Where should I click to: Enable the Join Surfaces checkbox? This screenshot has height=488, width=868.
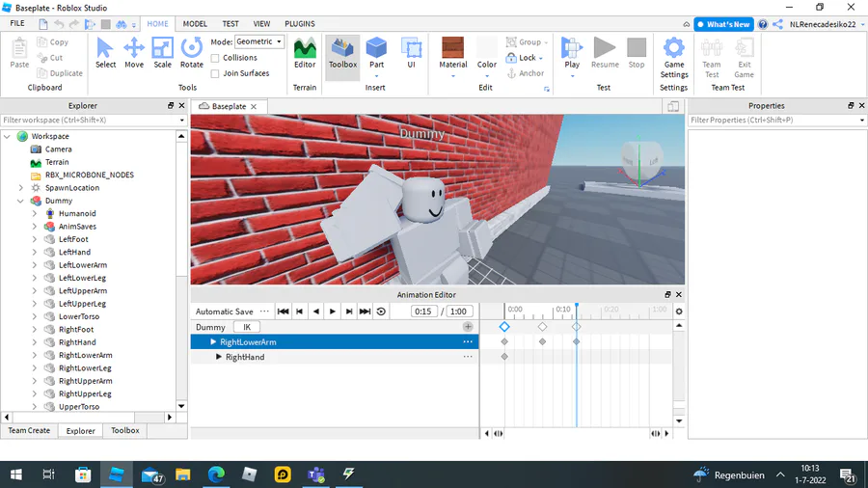pyautogui.click(x=215, y=73)
